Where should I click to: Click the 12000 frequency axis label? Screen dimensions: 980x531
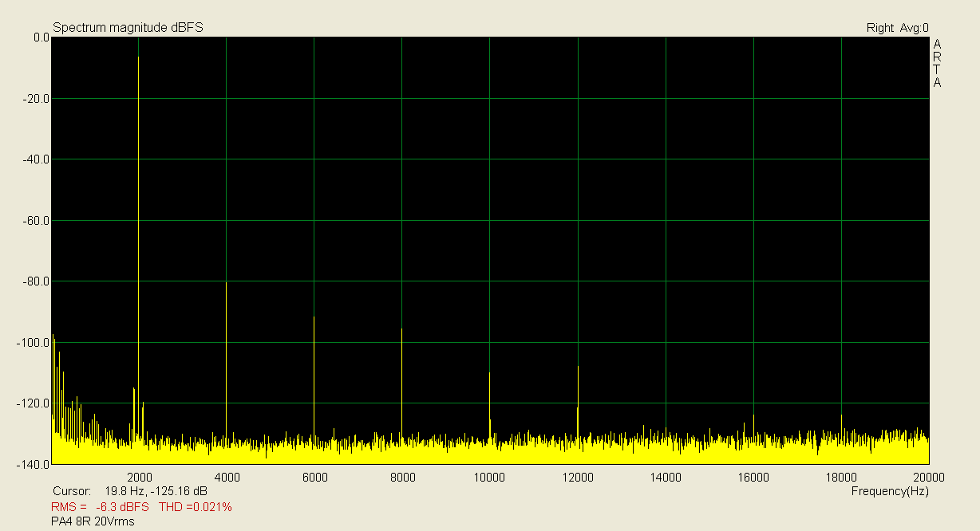(x=578, y=478)
